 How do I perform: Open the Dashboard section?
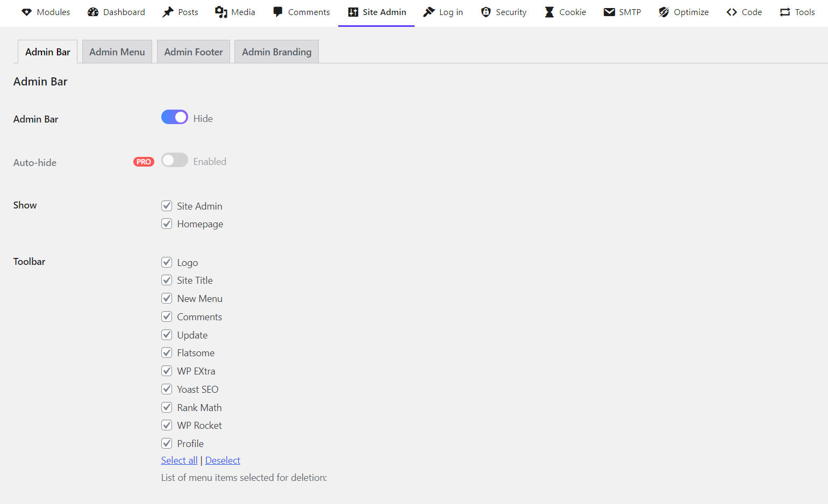pos(116,12)
